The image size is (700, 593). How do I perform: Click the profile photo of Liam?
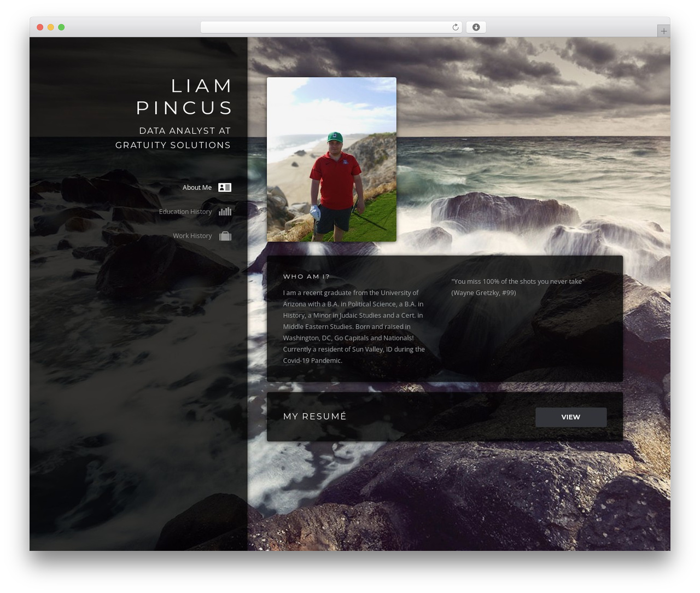pos(331,159)
